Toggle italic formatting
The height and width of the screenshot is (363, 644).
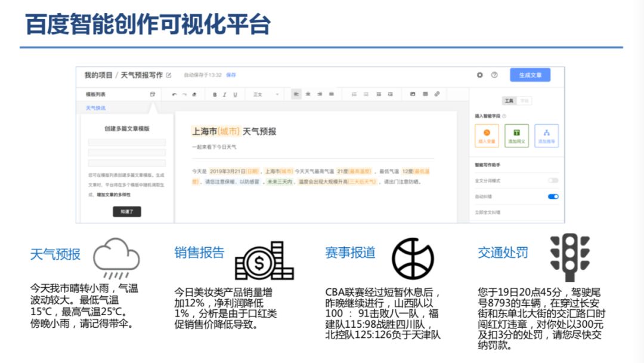coord(225,94)
